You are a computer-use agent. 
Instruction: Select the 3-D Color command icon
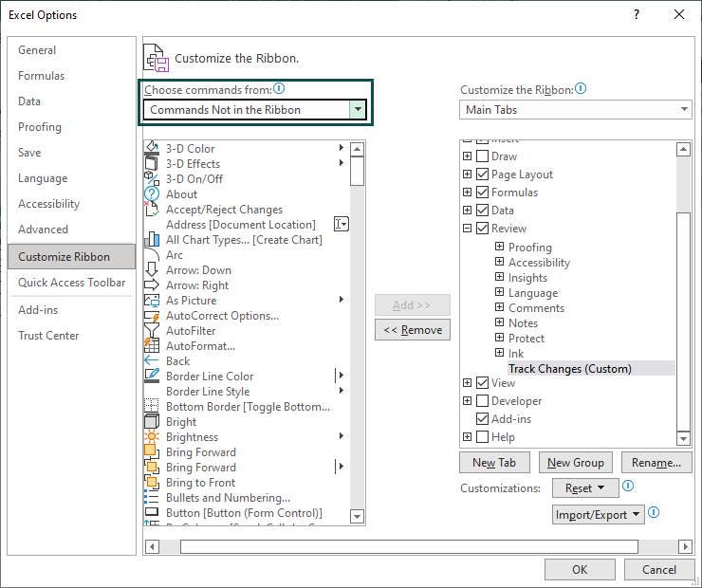tap(152, 148)
